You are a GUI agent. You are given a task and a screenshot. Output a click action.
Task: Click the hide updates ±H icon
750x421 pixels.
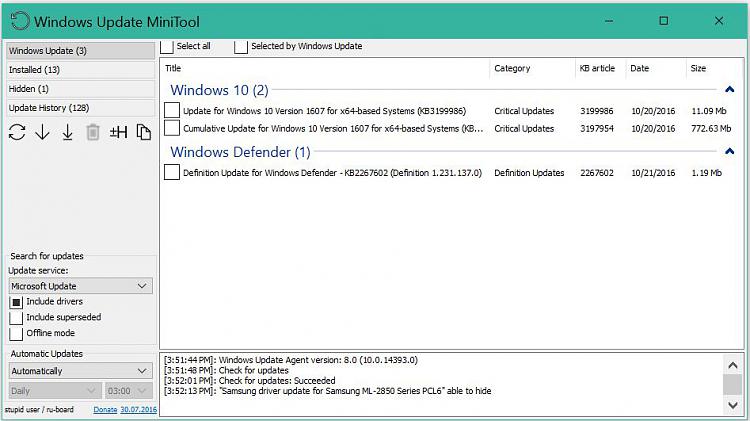pos(118,132)
